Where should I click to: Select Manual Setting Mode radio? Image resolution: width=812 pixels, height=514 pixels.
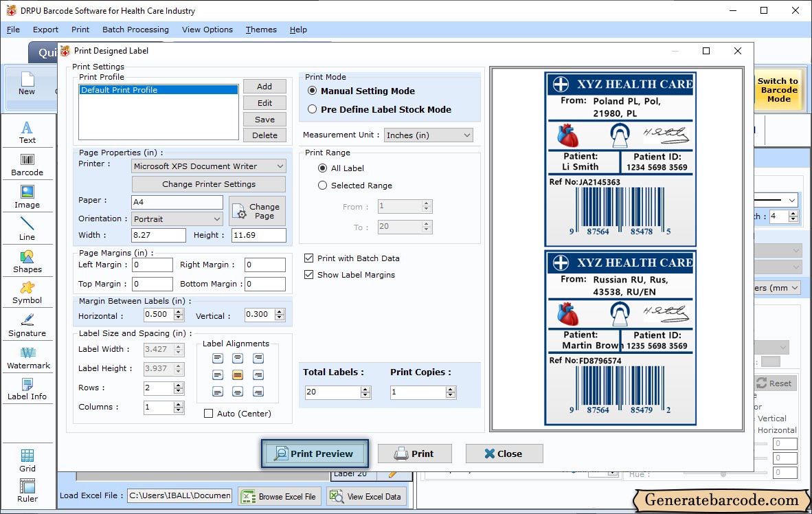pyautogui.click(x=313, y=91)
